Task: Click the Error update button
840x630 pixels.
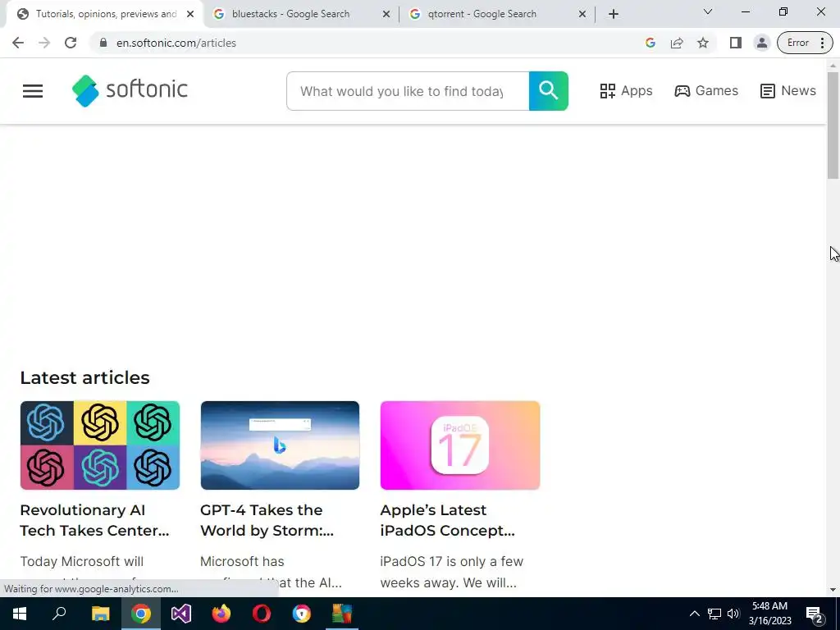Action: pos(797,43)
